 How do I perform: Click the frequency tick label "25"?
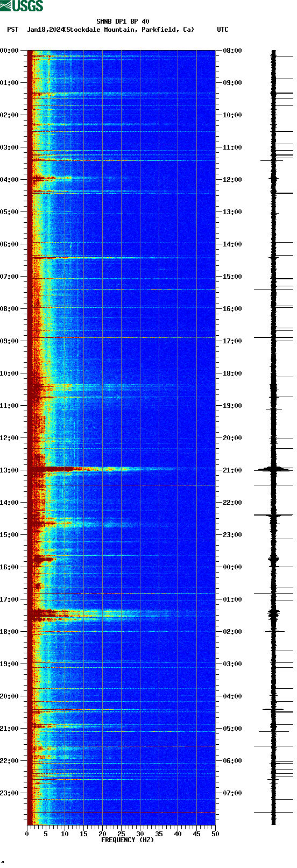click(x=121, y=834)
